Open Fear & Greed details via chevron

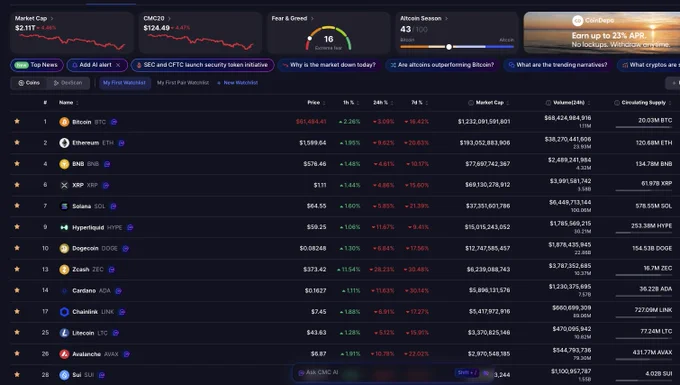click(x=312, y=18)
